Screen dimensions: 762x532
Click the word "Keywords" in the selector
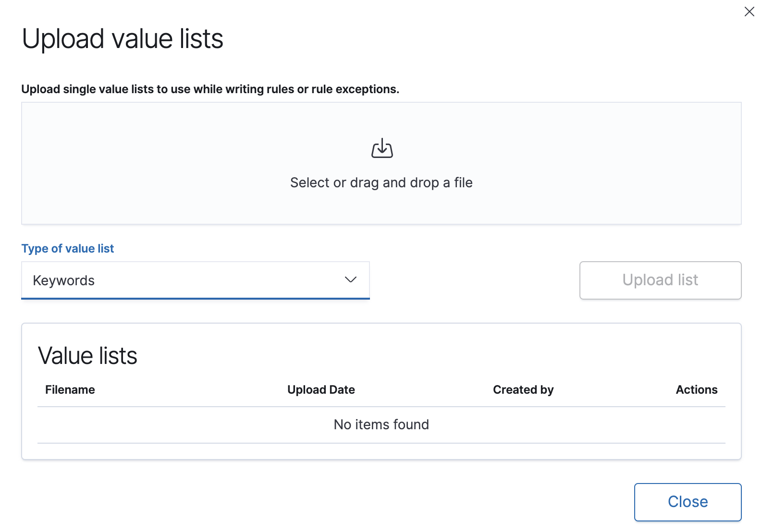[x=64, y=281]
